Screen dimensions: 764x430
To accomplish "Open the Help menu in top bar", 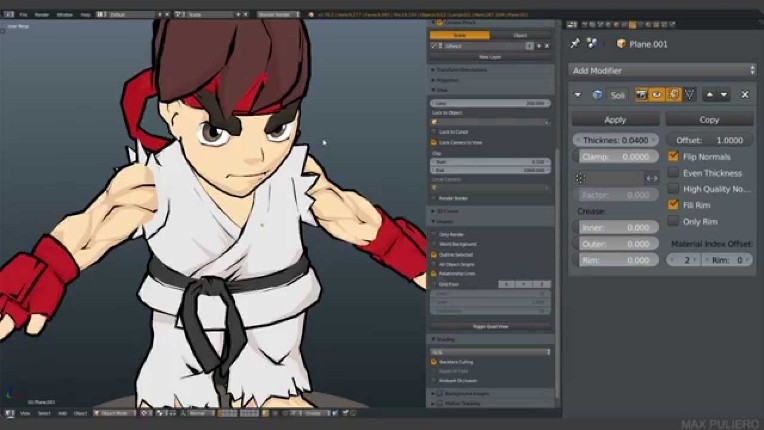I will [x=85, y=15].
